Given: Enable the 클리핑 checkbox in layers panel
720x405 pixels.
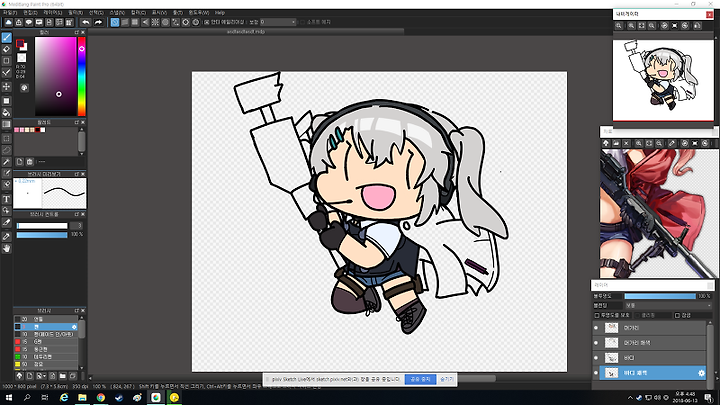Looking at the screenshot, I should pyautogui.click(x=637, y=315).
